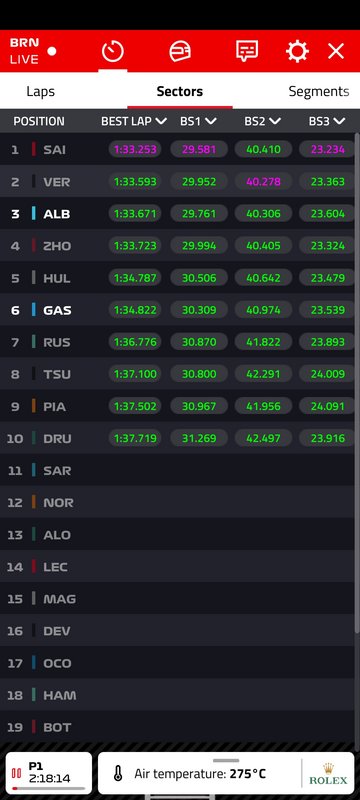Click the thermometer weather icon
Viewport: 360px width, 800px height.
[x=118, y=773]
